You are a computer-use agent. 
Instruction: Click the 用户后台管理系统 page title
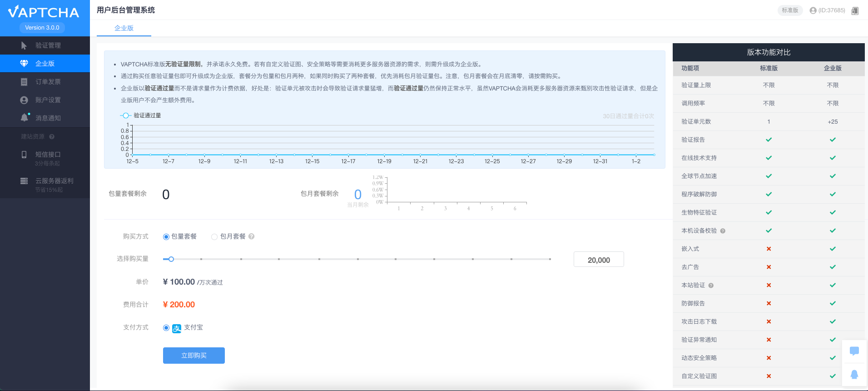(126, 10)
